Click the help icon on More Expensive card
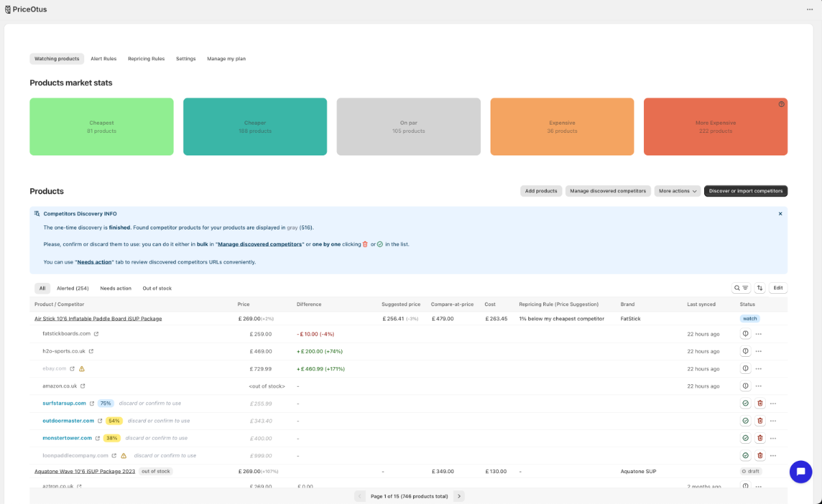Viewport: 822px width, 504px height. point(782,104)
